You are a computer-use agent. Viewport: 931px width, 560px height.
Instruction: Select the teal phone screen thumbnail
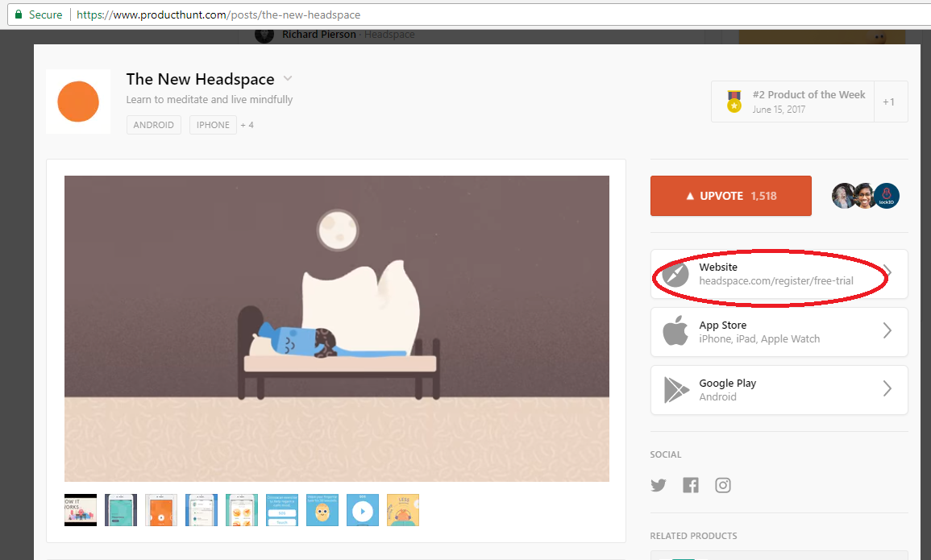(121, 510)
